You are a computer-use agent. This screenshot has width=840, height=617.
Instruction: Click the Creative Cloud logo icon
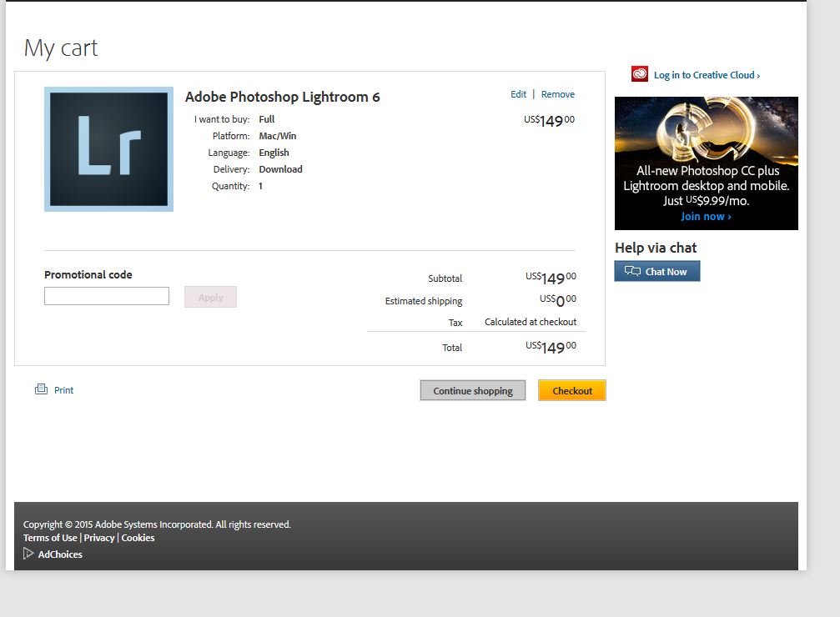coord(640,74)
